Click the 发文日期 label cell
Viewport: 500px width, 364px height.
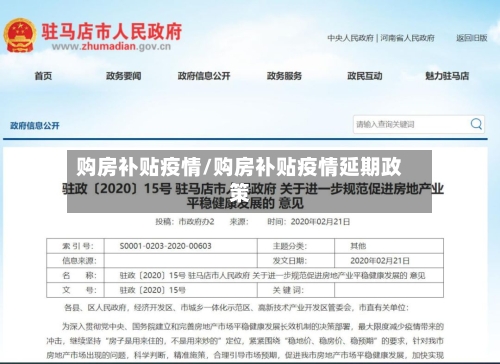click(x=296, y=261)
